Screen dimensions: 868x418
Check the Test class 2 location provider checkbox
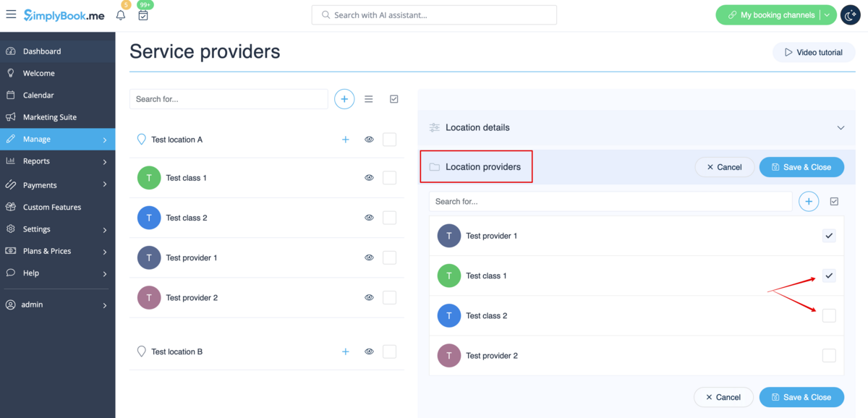(829, 315)
